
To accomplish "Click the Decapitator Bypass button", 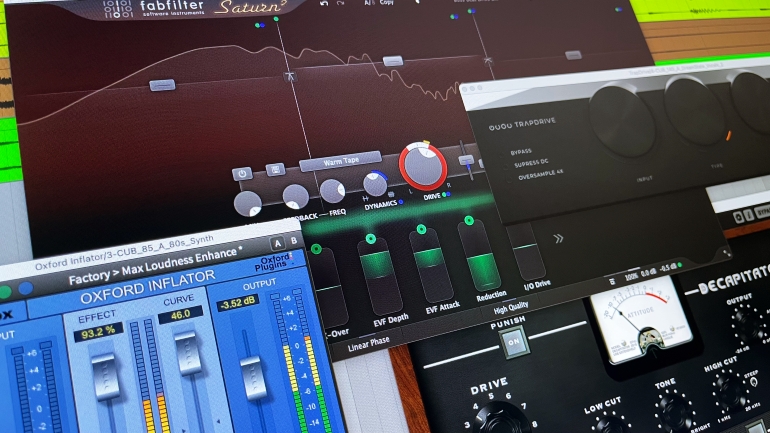I will point(763,212).
